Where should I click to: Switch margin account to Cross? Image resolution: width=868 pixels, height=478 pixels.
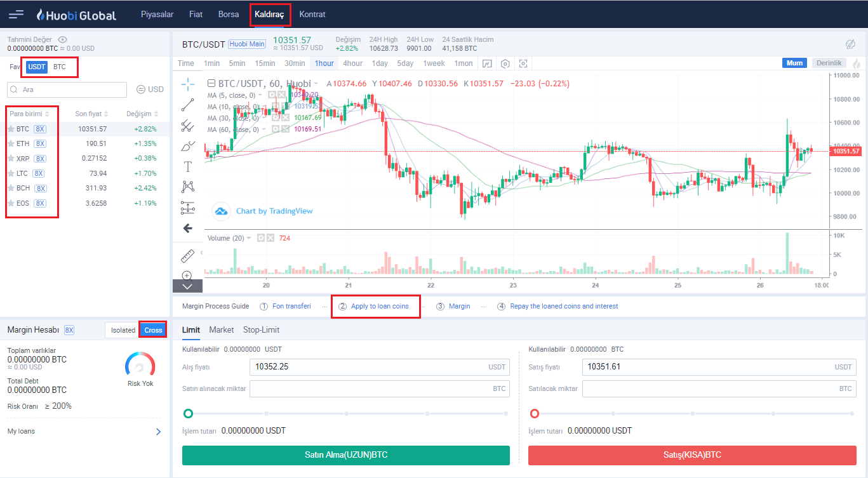point(153,330)
